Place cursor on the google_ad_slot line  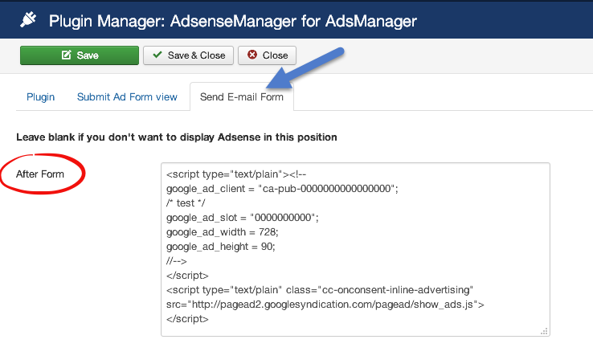click(243, 217)
